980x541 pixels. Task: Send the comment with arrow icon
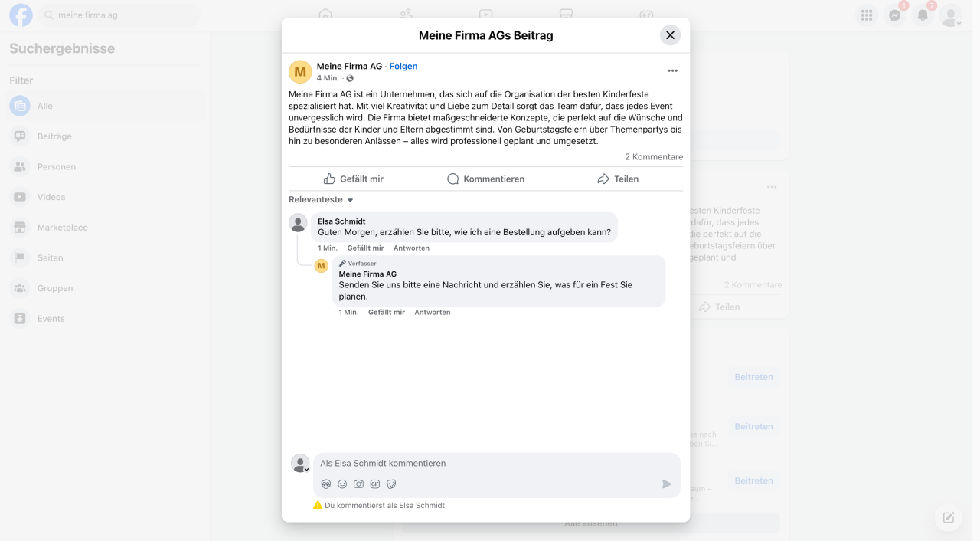coord(667,484)
